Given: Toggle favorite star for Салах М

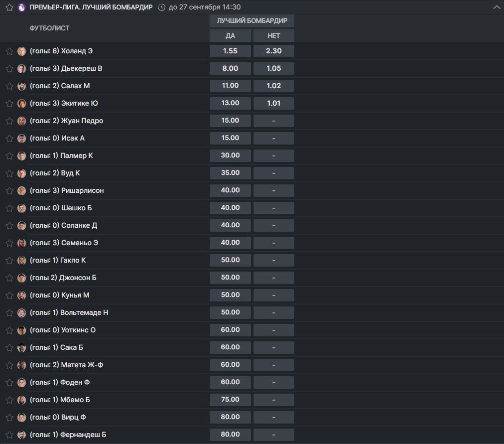Looking at the screenshot, I should [9, 86].
